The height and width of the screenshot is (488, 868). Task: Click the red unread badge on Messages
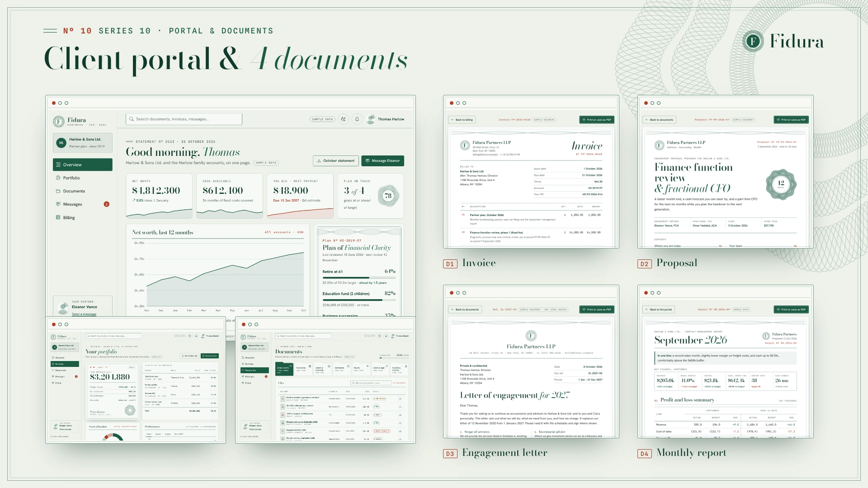(107, 204)
